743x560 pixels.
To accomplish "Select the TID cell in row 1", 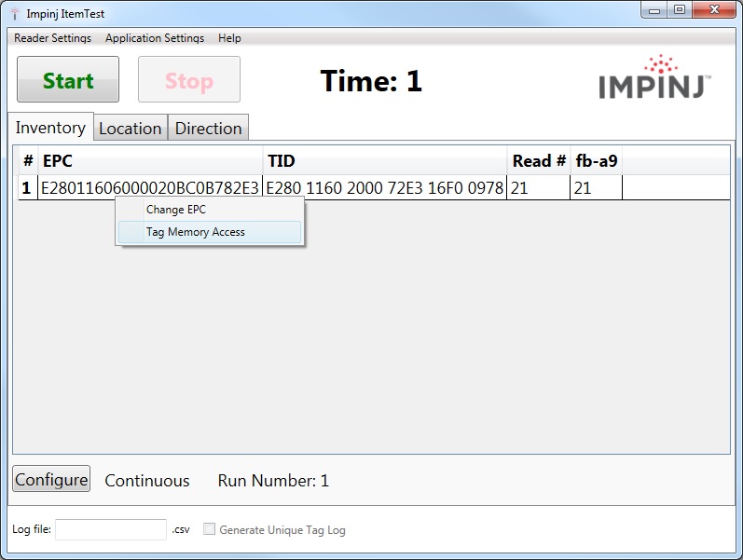I will pos(384,188).
